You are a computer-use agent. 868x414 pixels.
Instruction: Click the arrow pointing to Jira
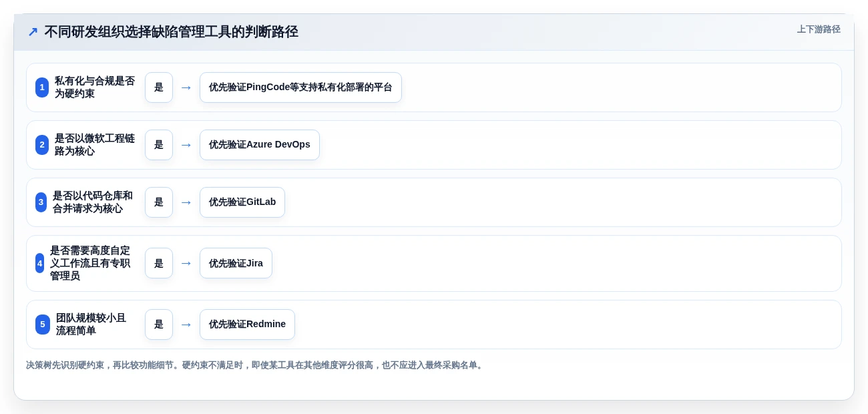[x=186, y=263]
